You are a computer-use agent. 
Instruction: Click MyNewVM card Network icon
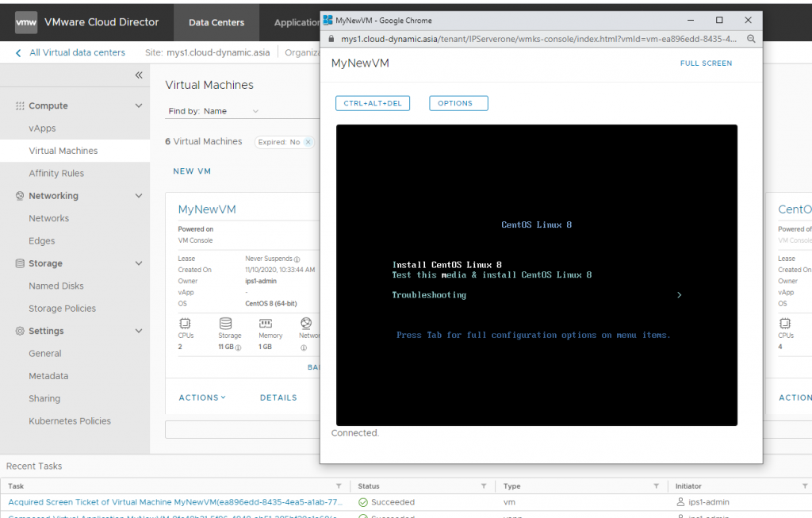(x=306, y=323)
